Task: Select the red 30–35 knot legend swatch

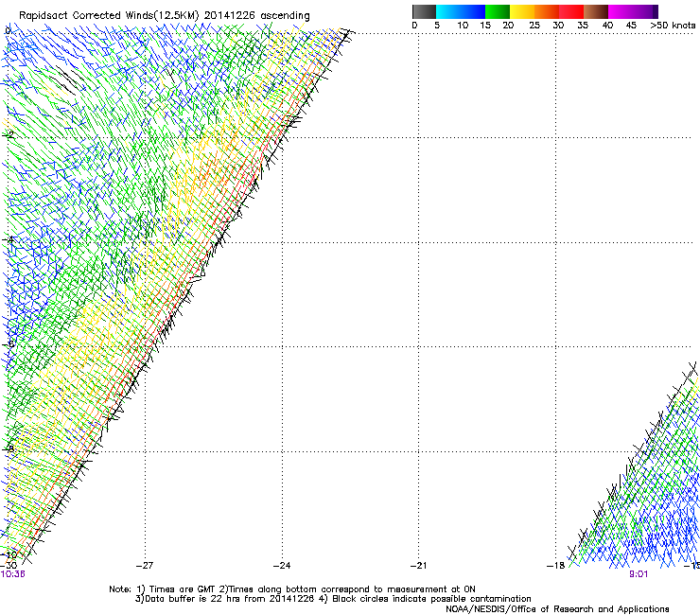Action: click(571, 11)
